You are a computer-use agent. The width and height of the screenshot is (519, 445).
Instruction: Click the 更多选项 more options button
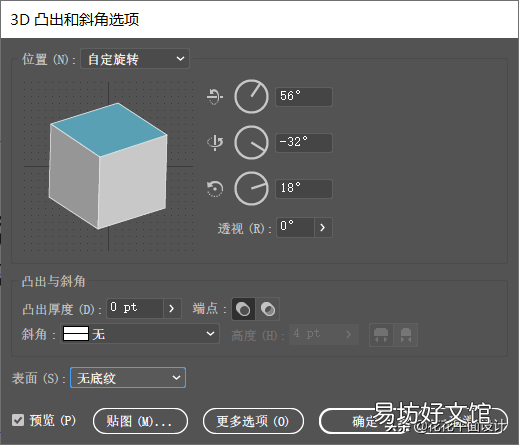point(253,421)
